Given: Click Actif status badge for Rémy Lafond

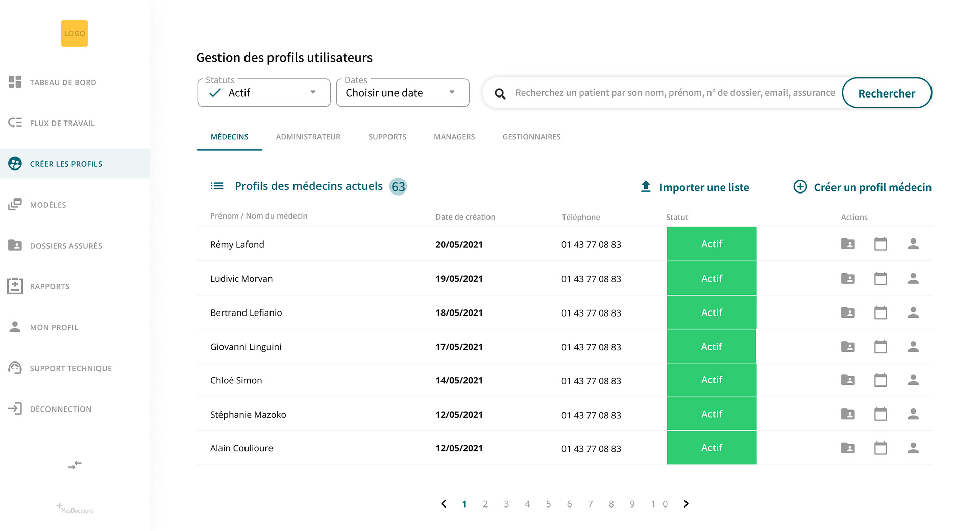Looking at the screenshot, I should [x=712, y=244].
